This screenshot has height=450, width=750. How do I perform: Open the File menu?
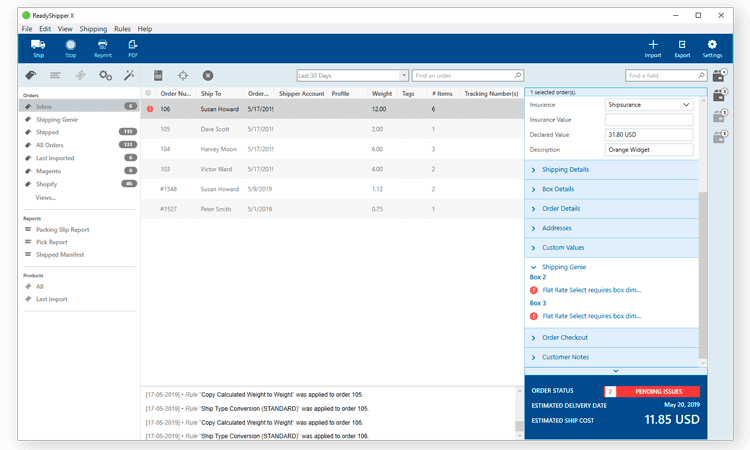click(x=27, y=29)
